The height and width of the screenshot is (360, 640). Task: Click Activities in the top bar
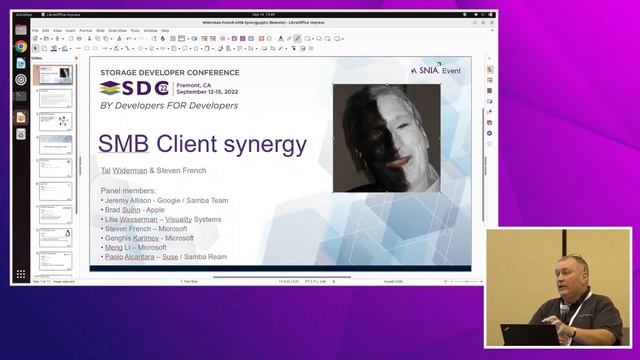pyautogui.click(x=24, y=14)
